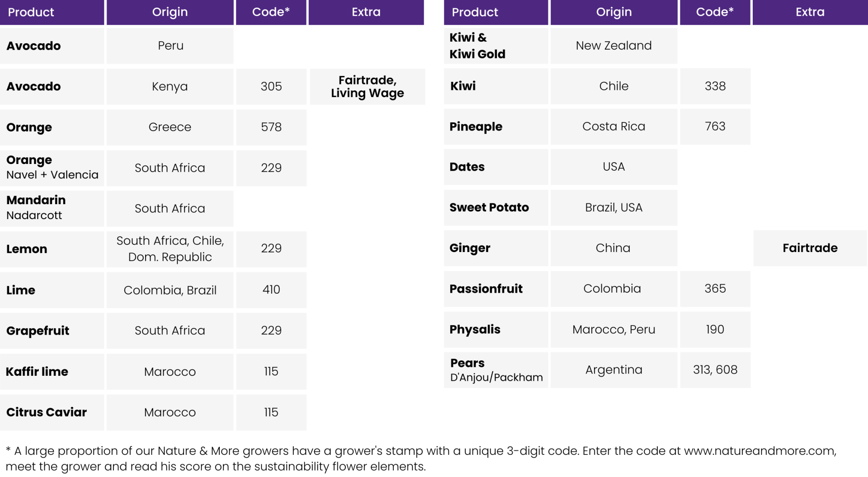Select code 763 for Pineaple
The width and height of the screenshot is (868, 477).
(715, 126)
